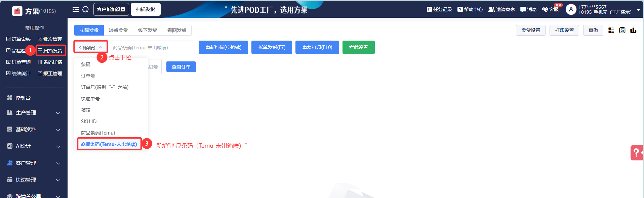Expand the 生产管理 menu
This screenshot has width=644, height=198.
click(x=34, y=113)
